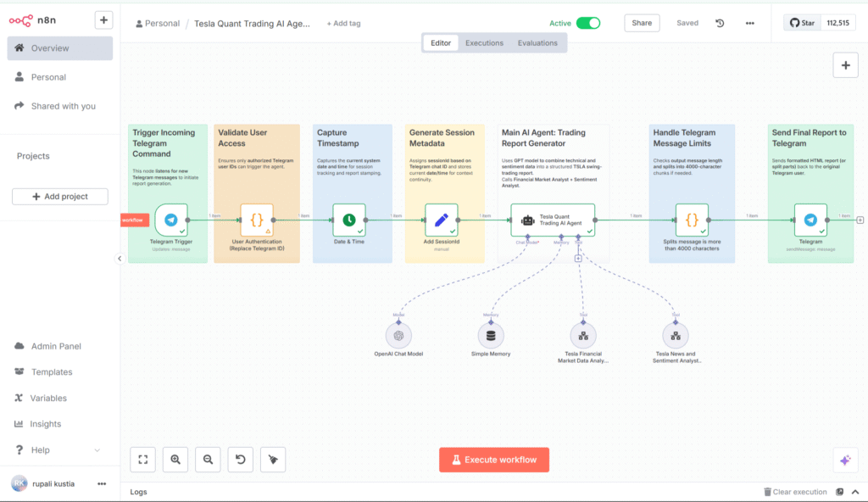Open workflow version history
868x502 pixels.
click(x=720, y=23)
